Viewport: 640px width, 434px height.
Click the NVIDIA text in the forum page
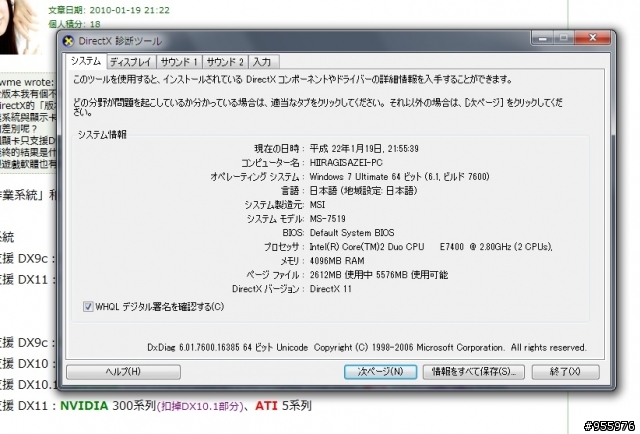coord(84,405)
